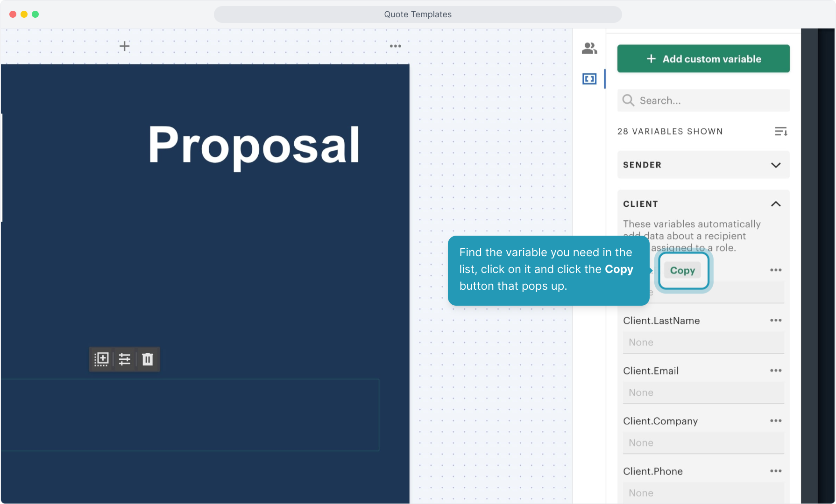Open Client.Email three-dot options
The height and width of the screenshot is (504, 836).
click(776, 371)
